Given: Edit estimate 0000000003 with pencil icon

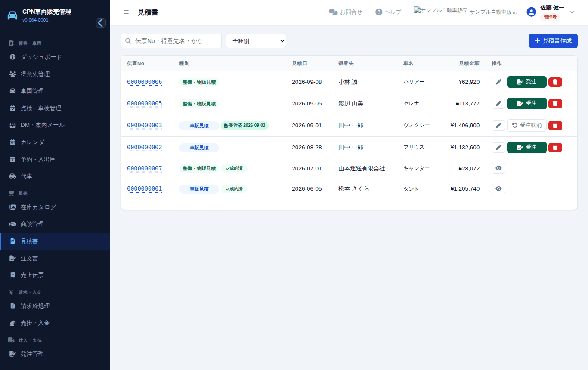Looking at the screenshot, I should click(x=498, y=126).
